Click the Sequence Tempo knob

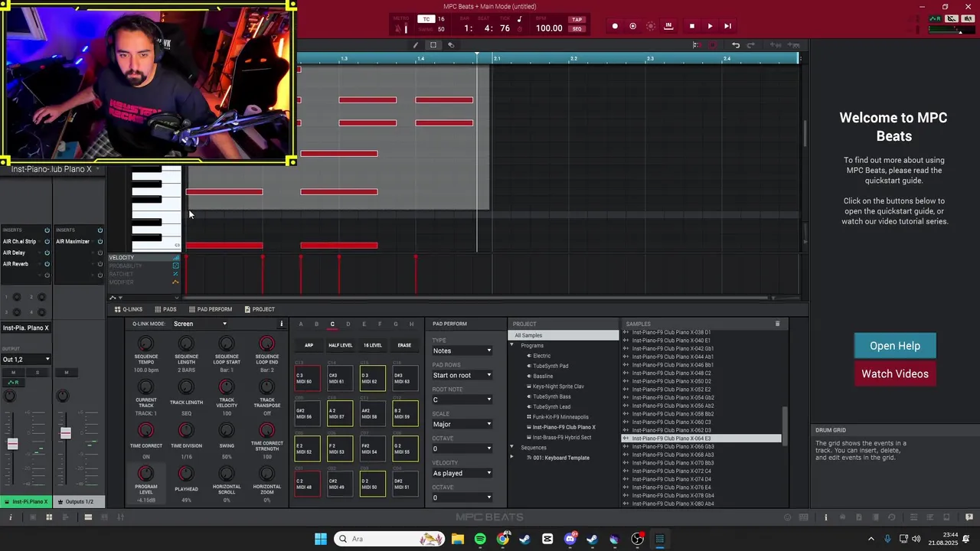pos(145,344)
